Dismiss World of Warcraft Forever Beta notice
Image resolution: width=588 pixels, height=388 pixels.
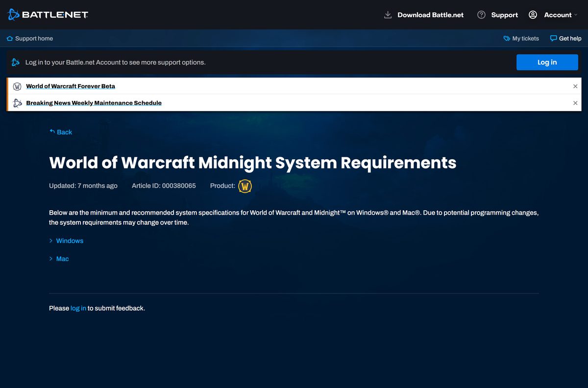click(575, 86)
